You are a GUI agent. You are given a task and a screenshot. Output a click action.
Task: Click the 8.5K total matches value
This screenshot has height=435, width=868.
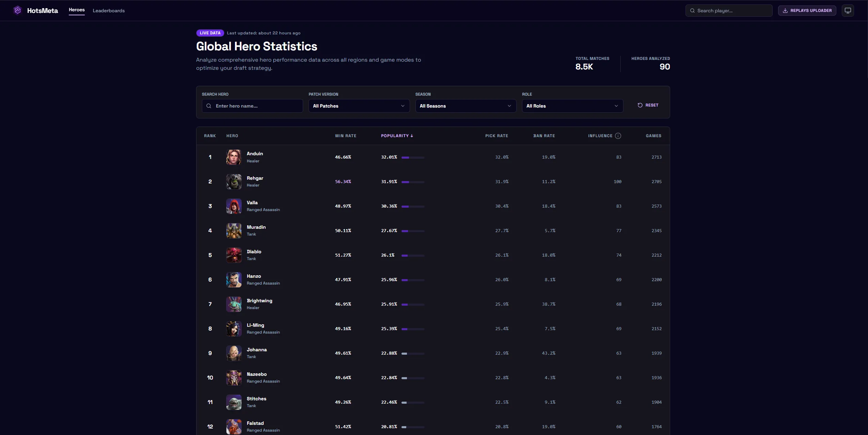tap(584, 67)
